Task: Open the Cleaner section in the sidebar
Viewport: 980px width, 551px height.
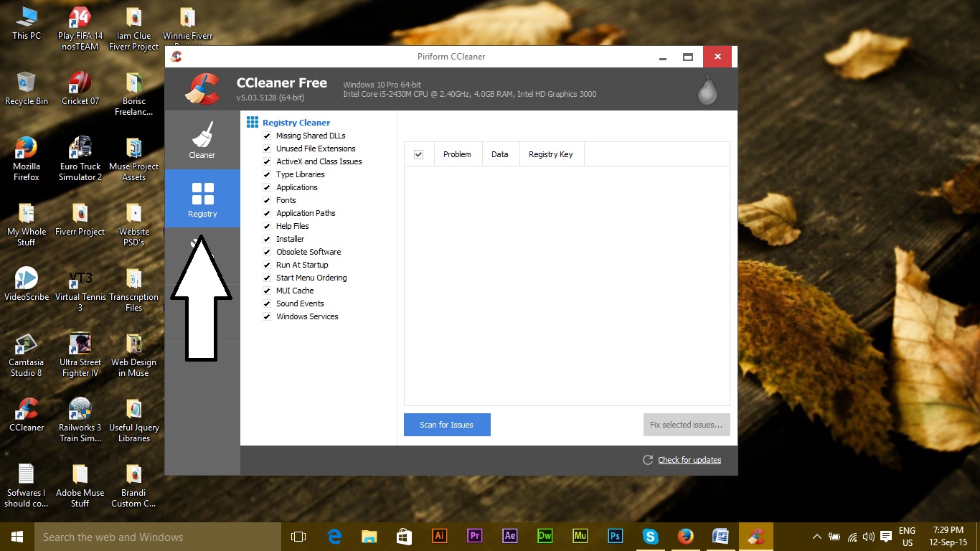Action: 202,140
